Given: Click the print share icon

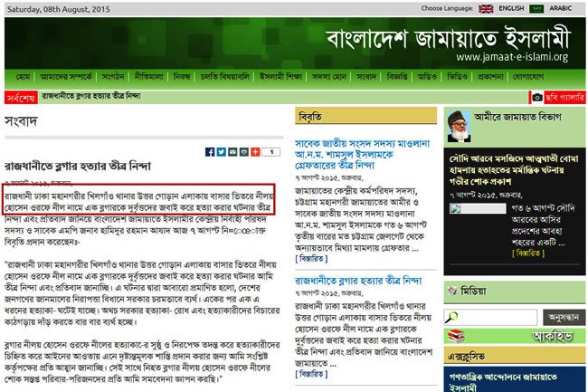Looking at the screenshot, I should [x=244, y=152].
